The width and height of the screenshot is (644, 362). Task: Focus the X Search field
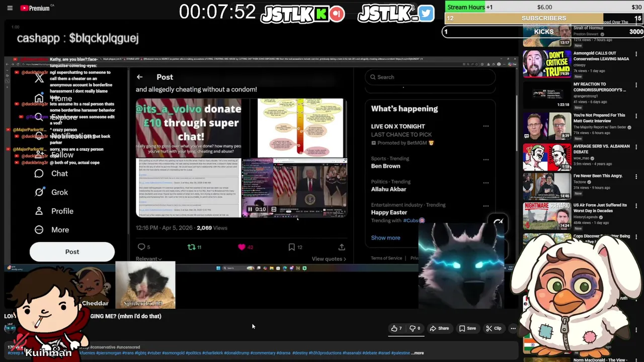pos(430,77)
